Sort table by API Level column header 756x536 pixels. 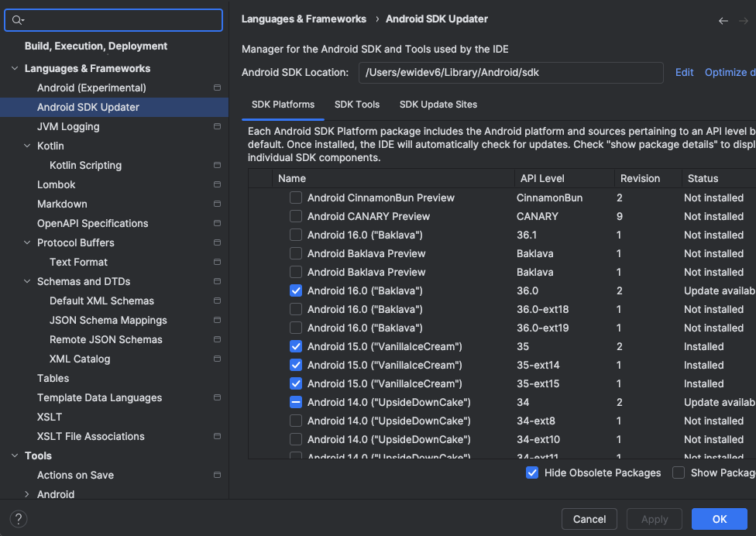[x=565, y=178]
